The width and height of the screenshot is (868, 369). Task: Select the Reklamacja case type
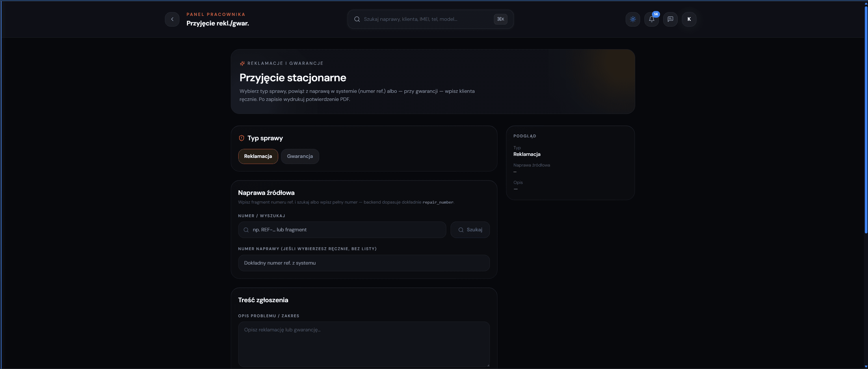coord(258,156)
